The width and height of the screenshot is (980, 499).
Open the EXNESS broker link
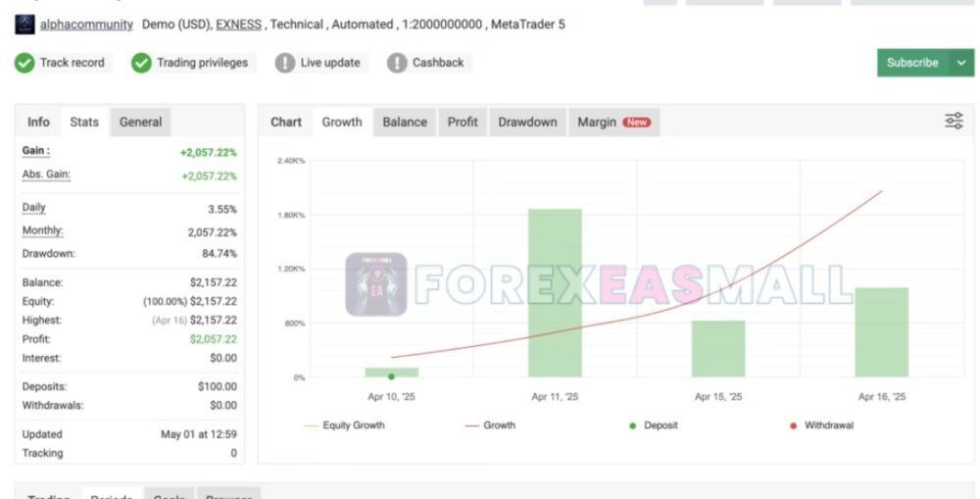coord(239,25)
